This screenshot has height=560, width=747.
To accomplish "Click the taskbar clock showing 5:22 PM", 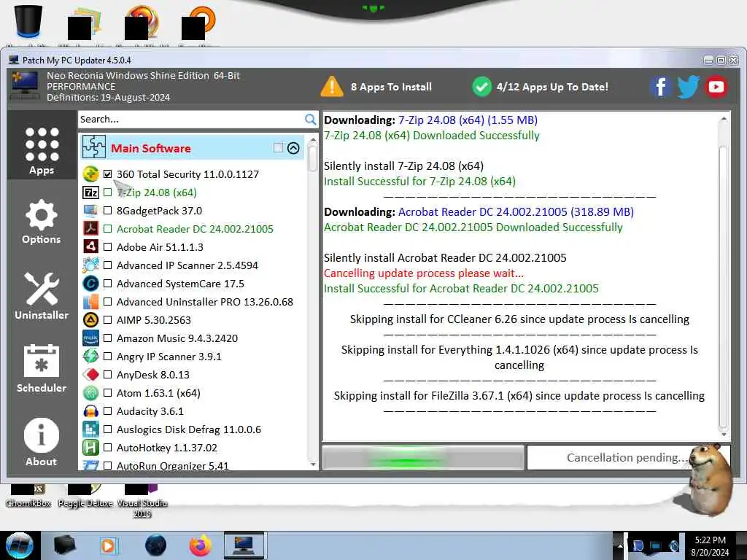I will (710, 545).
